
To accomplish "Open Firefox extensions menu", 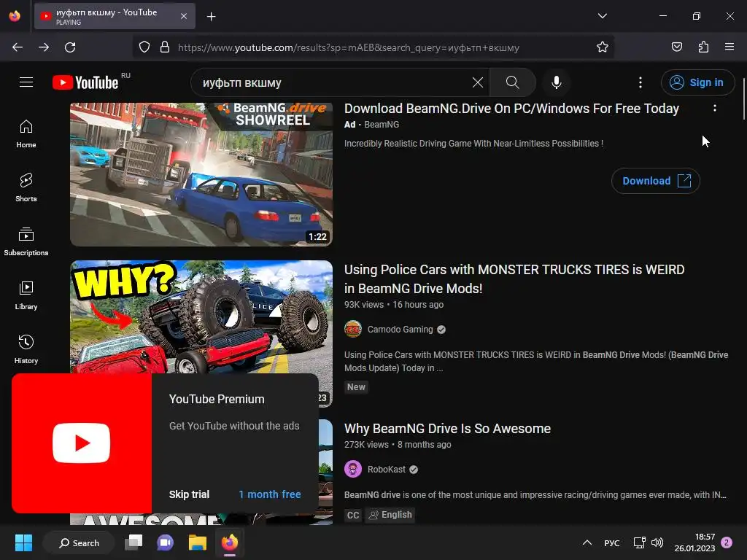I will [x=703, y=47].
